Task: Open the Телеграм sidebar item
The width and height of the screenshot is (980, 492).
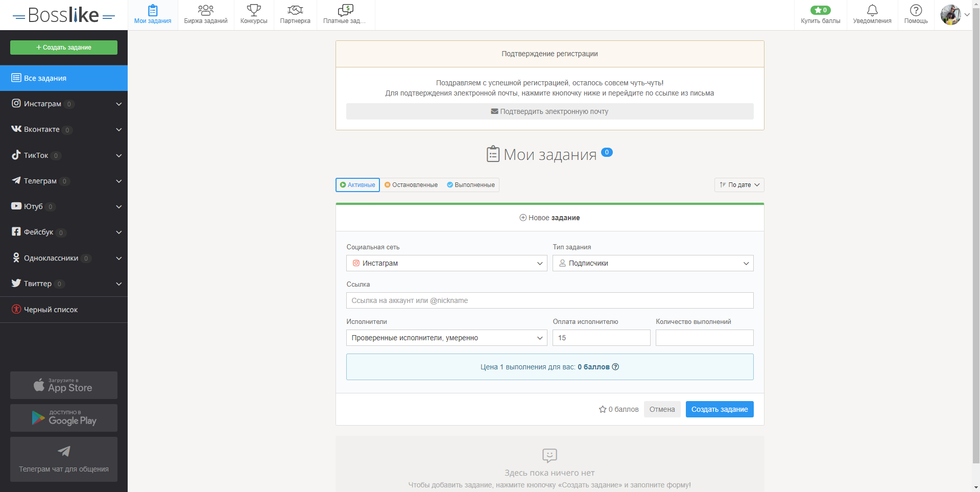Action: pos(64,181)
